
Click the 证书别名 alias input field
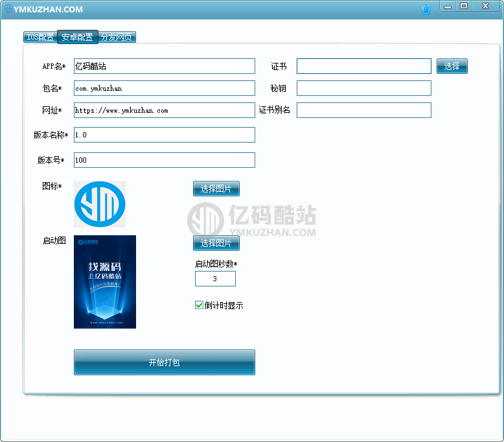click(x=364, y=110)
